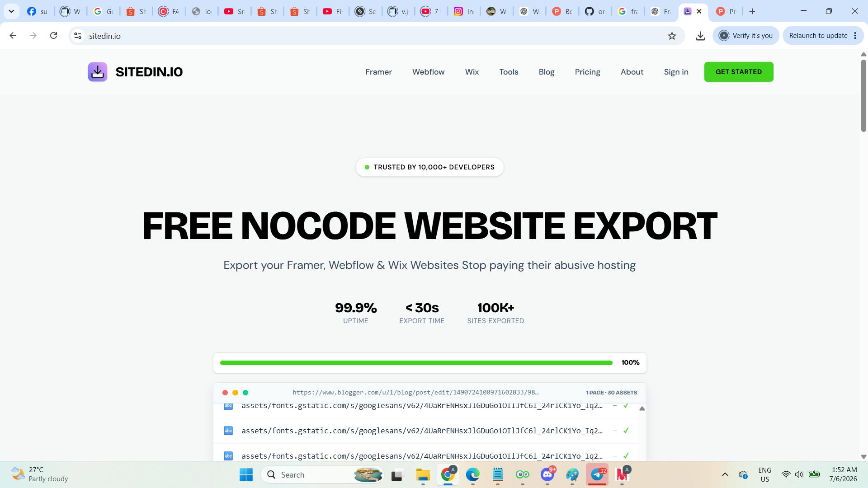Click volume speaker icon in system tray
This screenshot has height=488, width=868.
(x=799, y=474)
